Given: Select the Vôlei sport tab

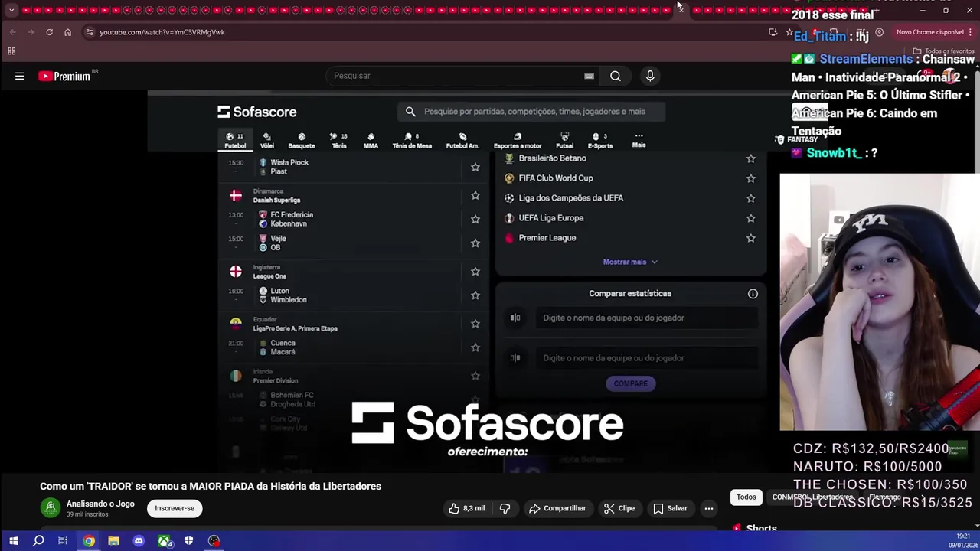Looking at the screenshot, I should click(x=267, y=140).
